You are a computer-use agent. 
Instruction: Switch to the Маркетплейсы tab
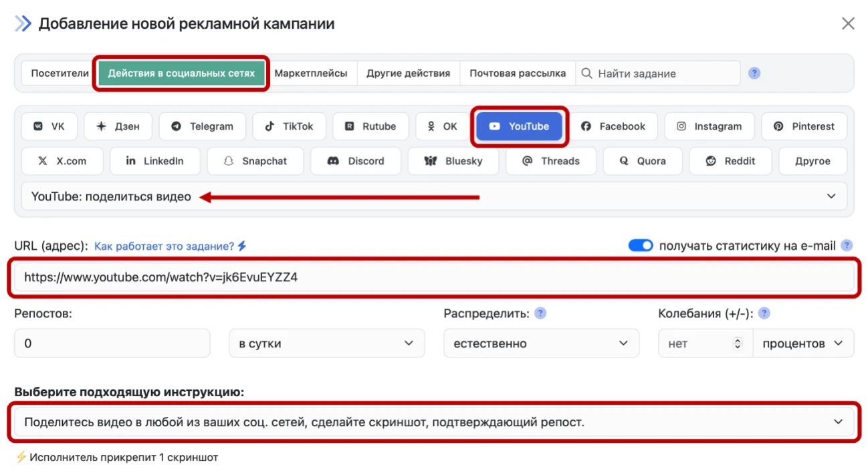point(311,73)
